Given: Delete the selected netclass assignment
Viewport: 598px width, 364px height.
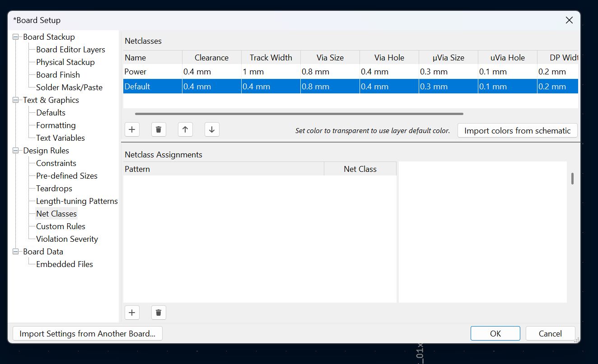Looking at the screenshot, I should click(159, 312).
